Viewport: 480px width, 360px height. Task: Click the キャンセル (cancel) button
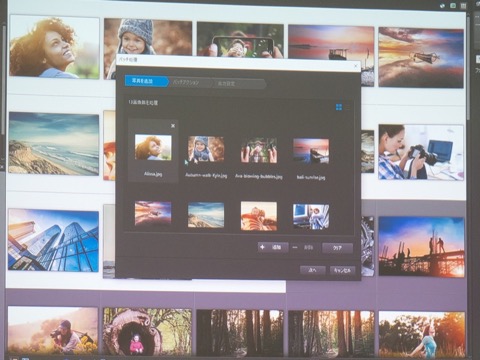342,270
